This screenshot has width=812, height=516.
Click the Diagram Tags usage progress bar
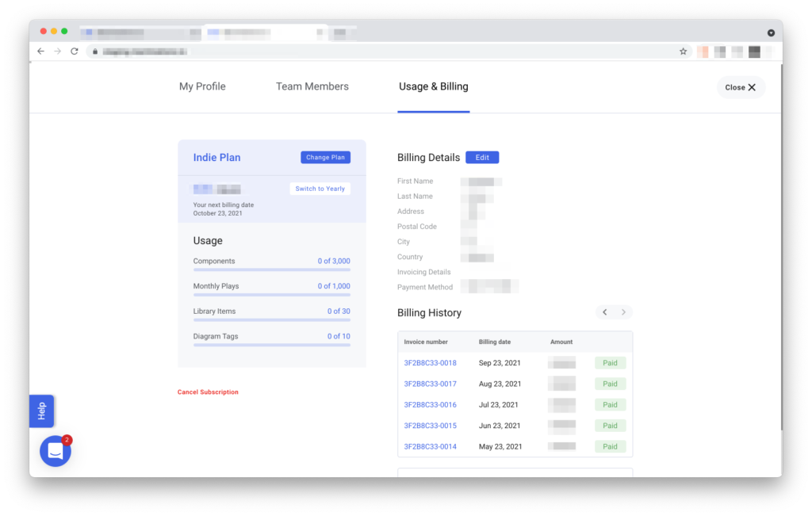(x=272, y=345)
